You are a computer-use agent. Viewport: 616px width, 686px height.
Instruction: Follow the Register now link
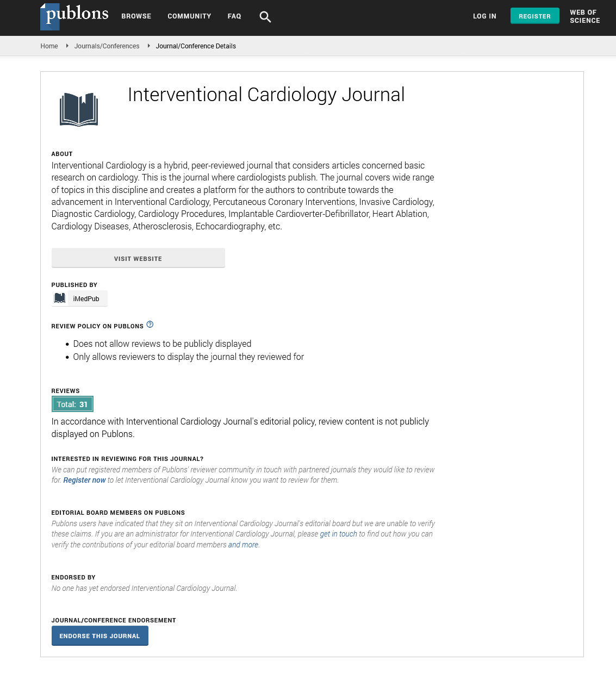(84, 480)
